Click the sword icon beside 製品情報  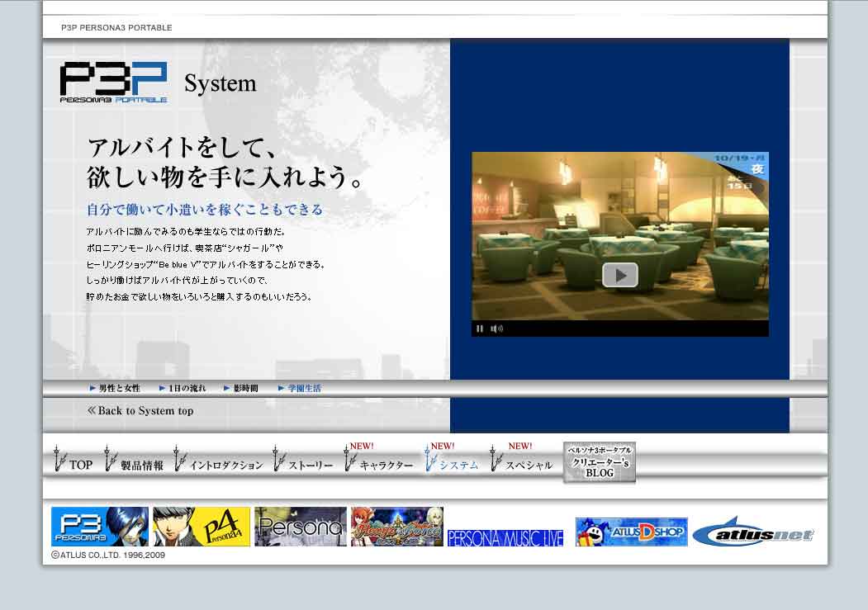110,458
